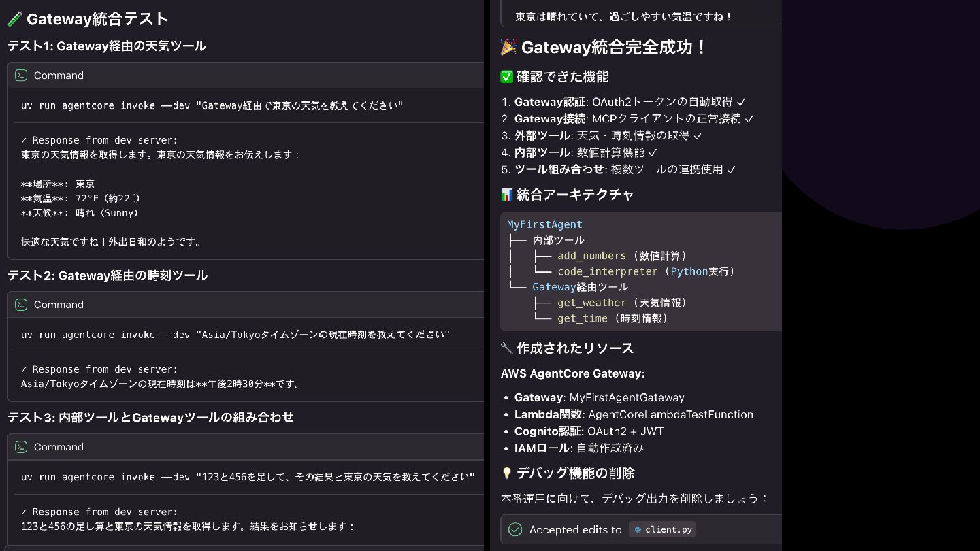
Task: Click the light bulb emoji beside デバッグ機能の削除
Action: click(506, 473)
